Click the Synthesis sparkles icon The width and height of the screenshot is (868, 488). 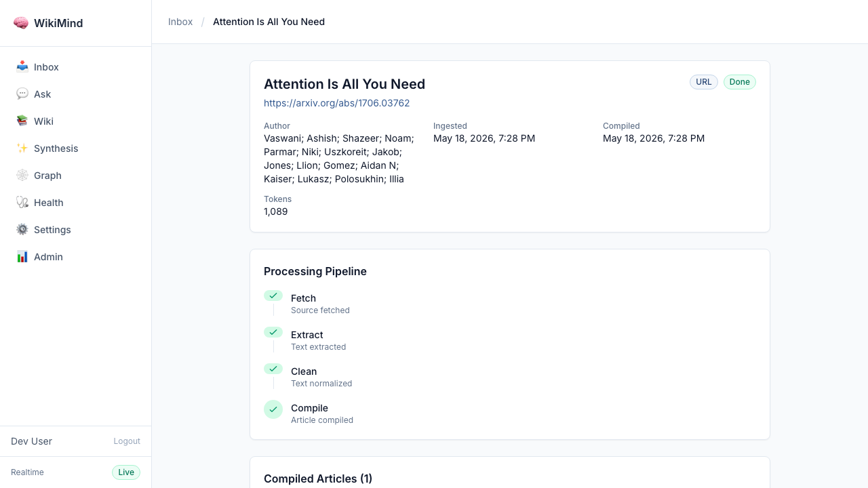coord(22,148)
